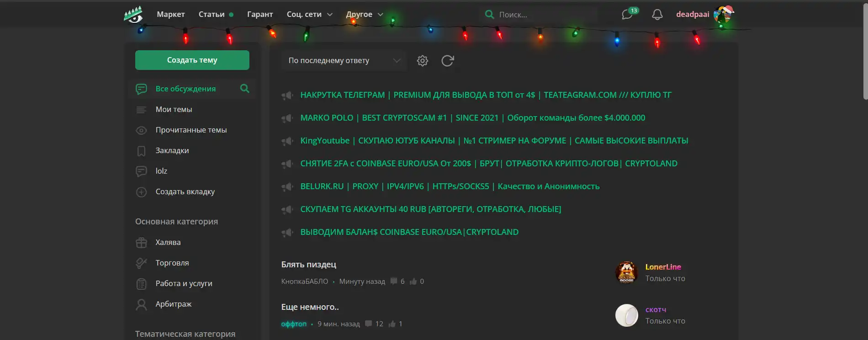Click megaphone icon beside ВЫВОДИМ БАЛАН$
This screenshot has height=340, width=868.
287,233
